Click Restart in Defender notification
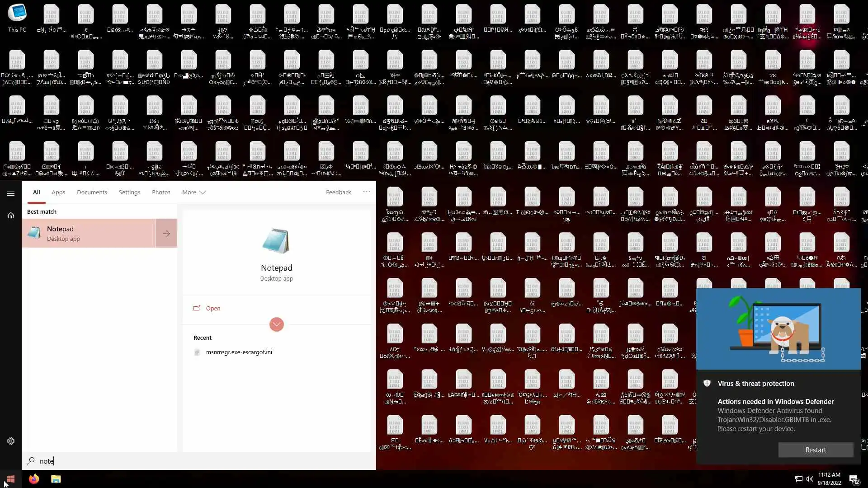868x488 pixels. coord(815,450)
